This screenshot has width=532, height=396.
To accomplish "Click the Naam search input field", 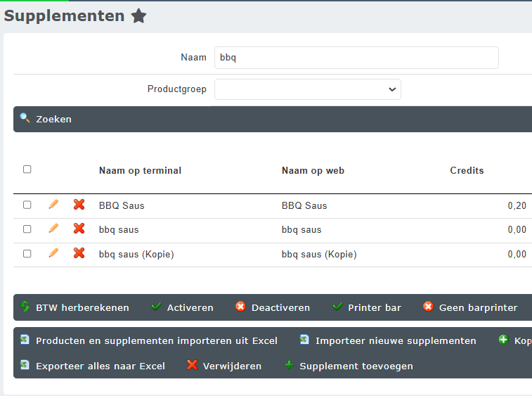I will point(356,58).
